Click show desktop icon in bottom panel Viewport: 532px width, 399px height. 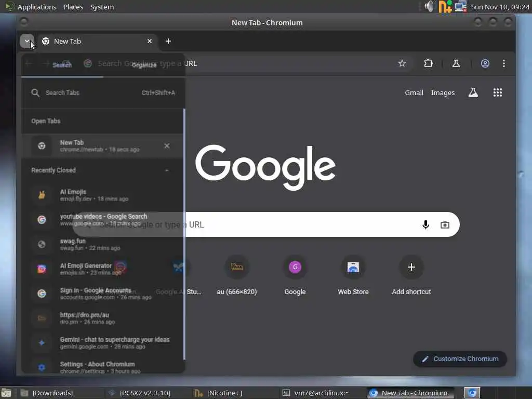click(x=6, y=393)
